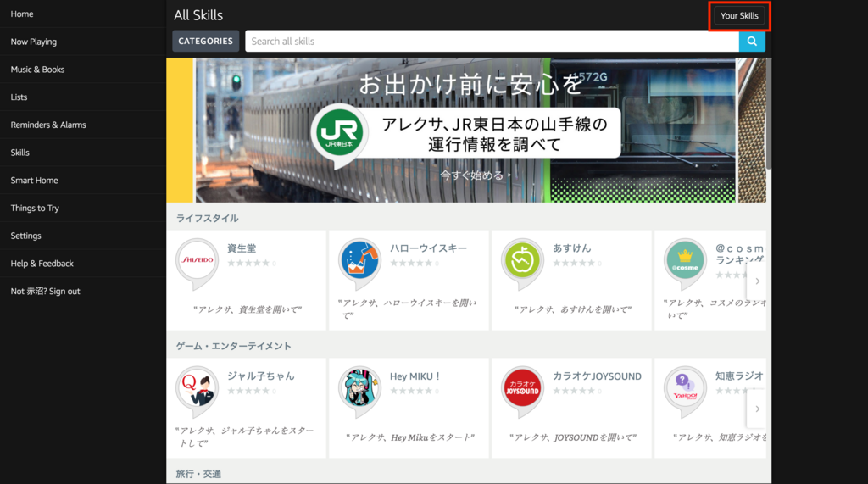Click the search magnifier button
This screenshot has width=868, height=484.
pos(752,41)
